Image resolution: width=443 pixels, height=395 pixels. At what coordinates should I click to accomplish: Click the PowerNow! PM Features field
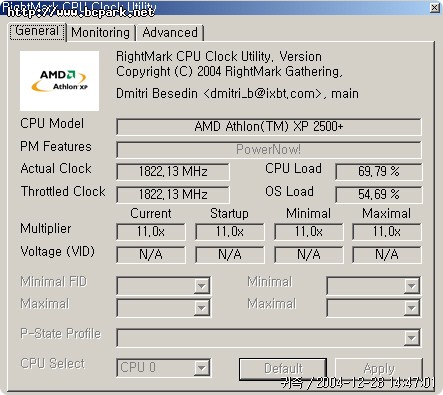tap(269, 150)
